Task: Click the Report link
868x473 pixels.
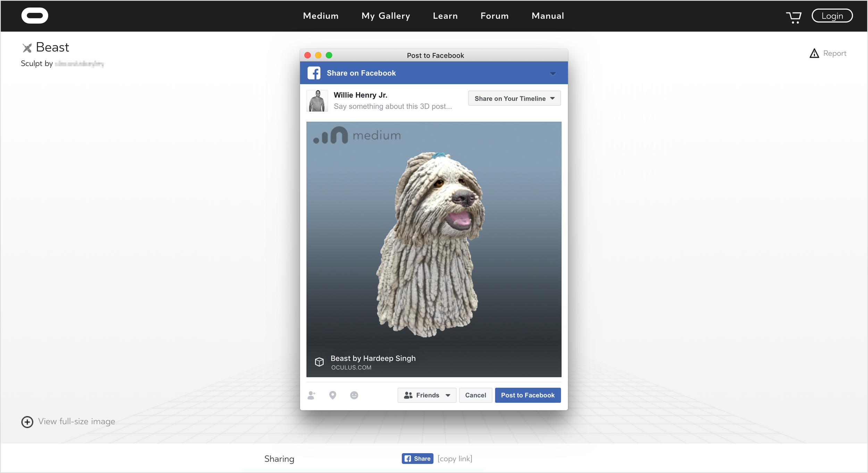Action: point(835,53)
